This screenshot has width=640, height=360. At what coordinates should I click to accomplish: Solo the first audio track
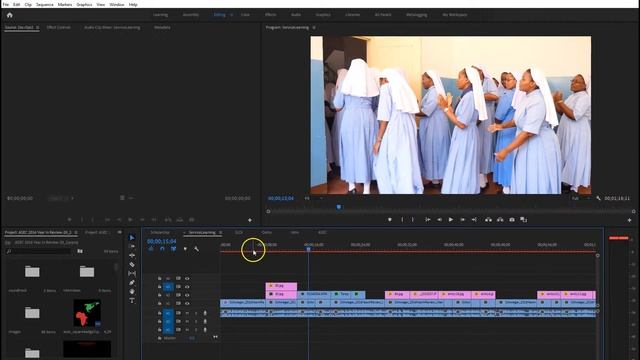point(196,313)
